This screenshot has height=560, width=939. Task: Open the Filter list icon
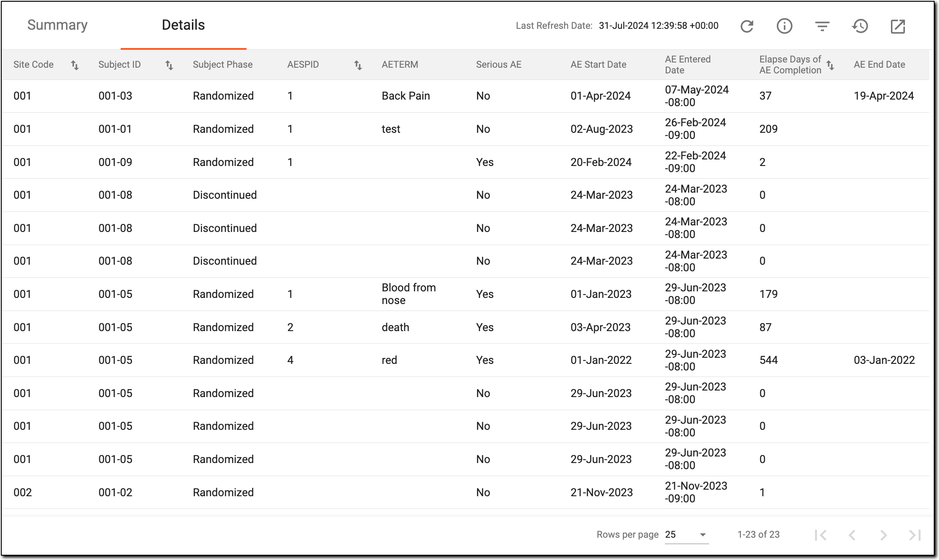point(822,26)
